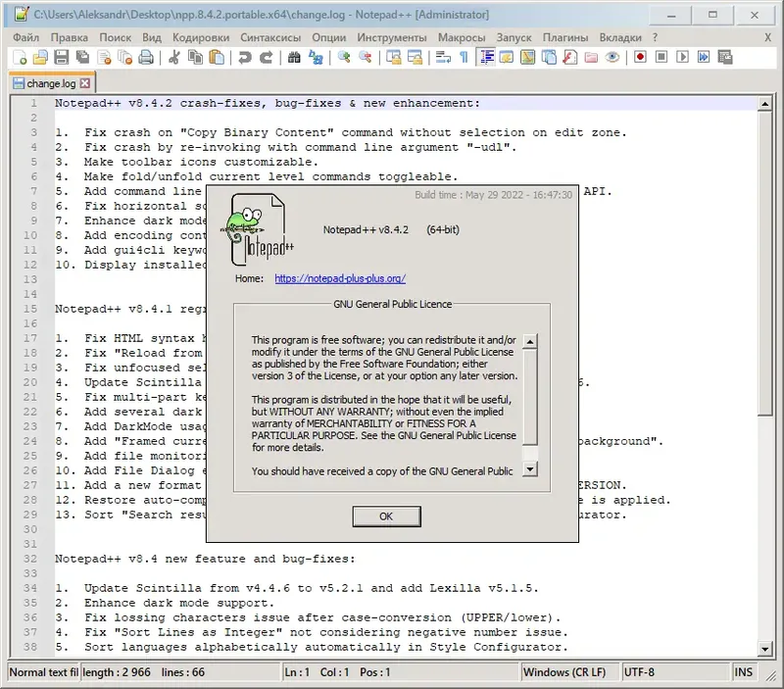Click the editor scrollbar down arrow
784x689 pixels.
(764, 649)
